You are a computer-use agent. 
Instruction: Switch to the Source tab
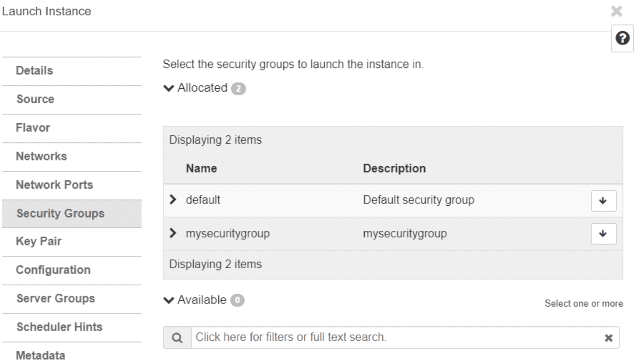pos(35,100)
